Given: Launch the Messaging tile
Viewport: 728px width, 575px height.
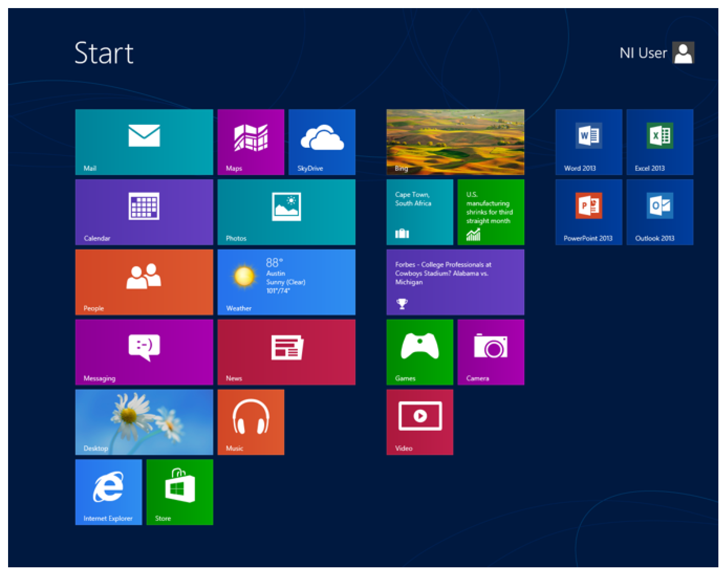Looking at the screenshot, I should [x=144, y=352].
